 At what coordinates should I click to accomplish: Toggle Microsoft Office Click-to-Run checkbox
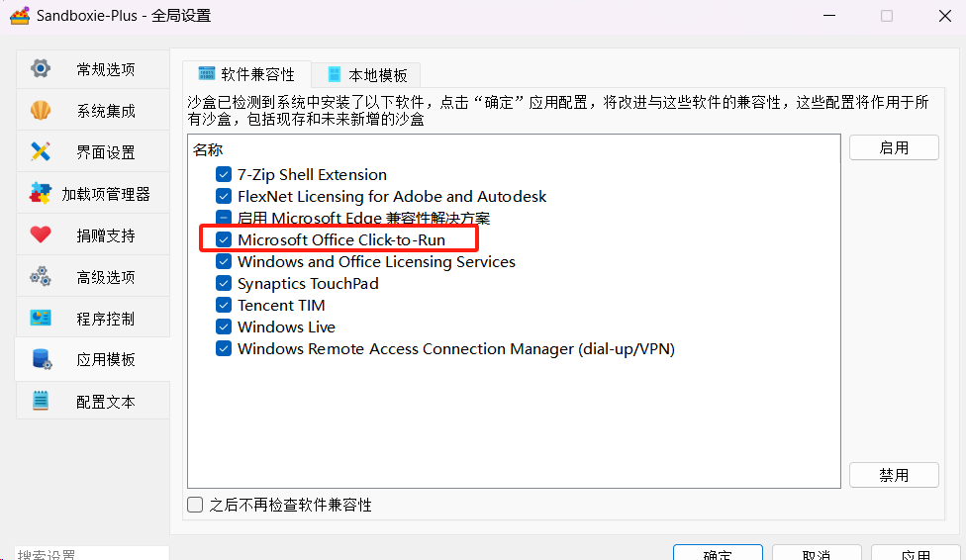click(x=224, y=239)
